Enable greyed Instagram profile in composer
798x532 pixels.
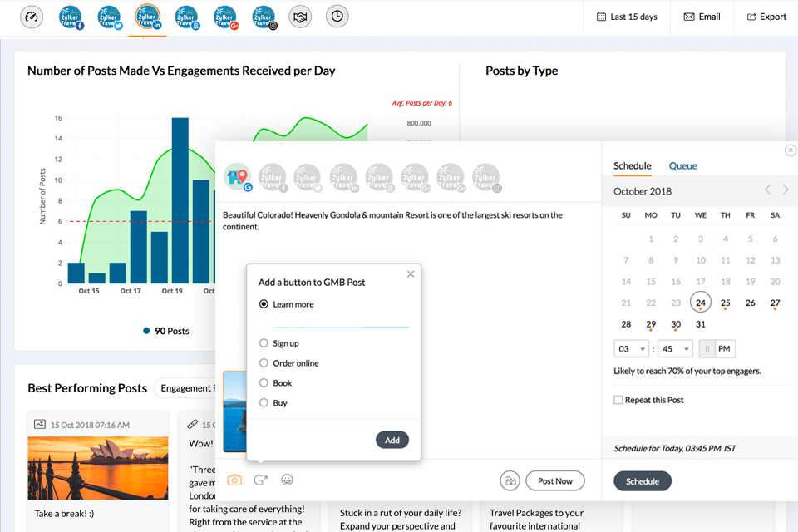point(486,178)
